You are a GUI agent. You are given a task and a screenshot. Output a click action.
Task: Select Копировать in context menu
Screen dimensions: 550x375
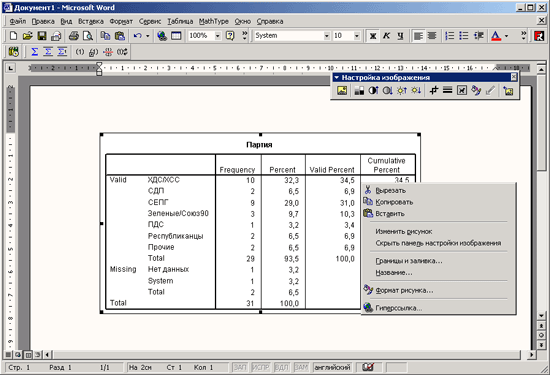[x=438, y=202]
